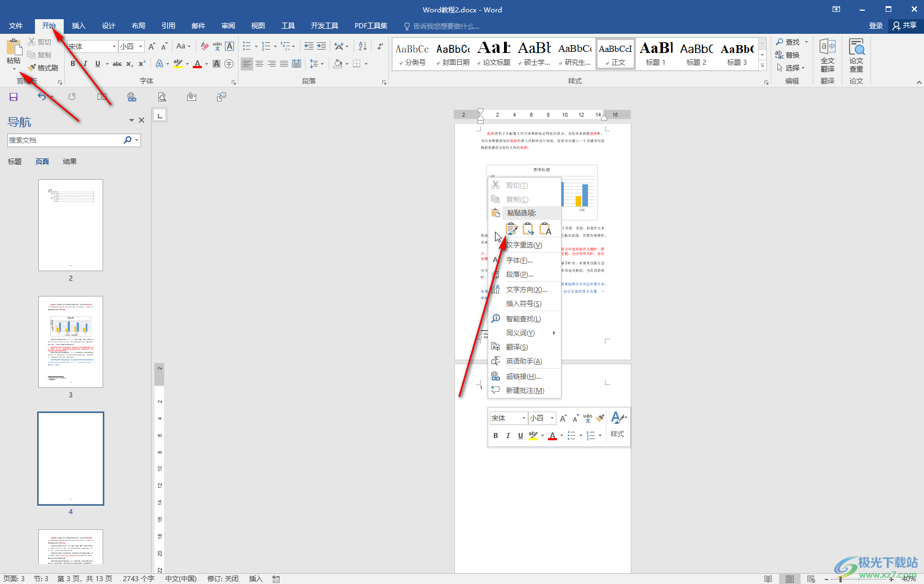The width and height of the screenshot is (924, 584).
Task: Save the document via the quick access toolbar
Action: pyautogui.click(x=14, y=97)
